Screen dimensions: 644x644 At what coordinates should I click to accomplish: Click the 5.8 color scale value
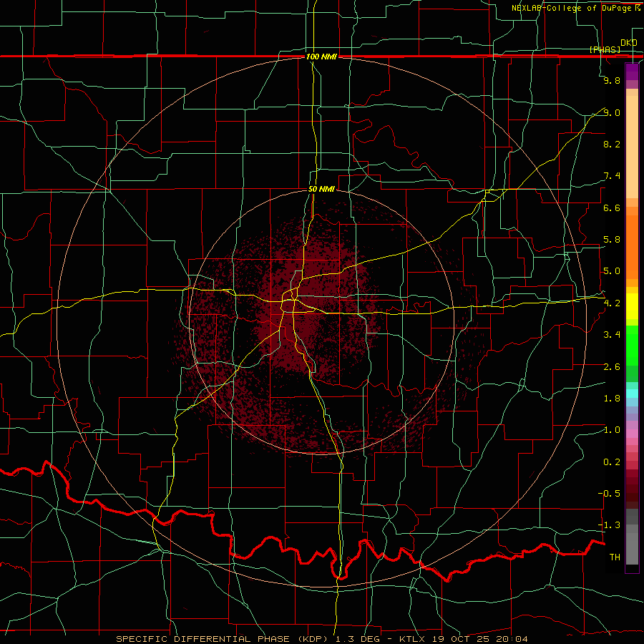coord(612,240)
